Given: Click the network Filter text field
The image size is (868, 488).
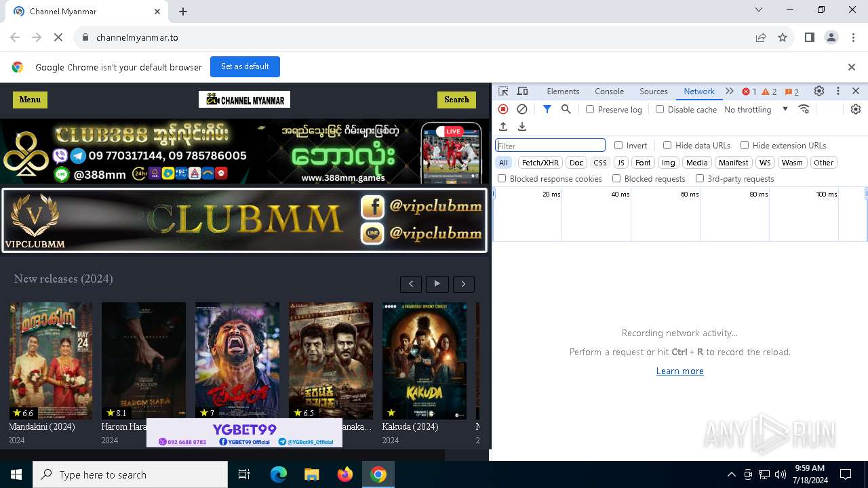Looking at the screenshot, I should 550,146.
